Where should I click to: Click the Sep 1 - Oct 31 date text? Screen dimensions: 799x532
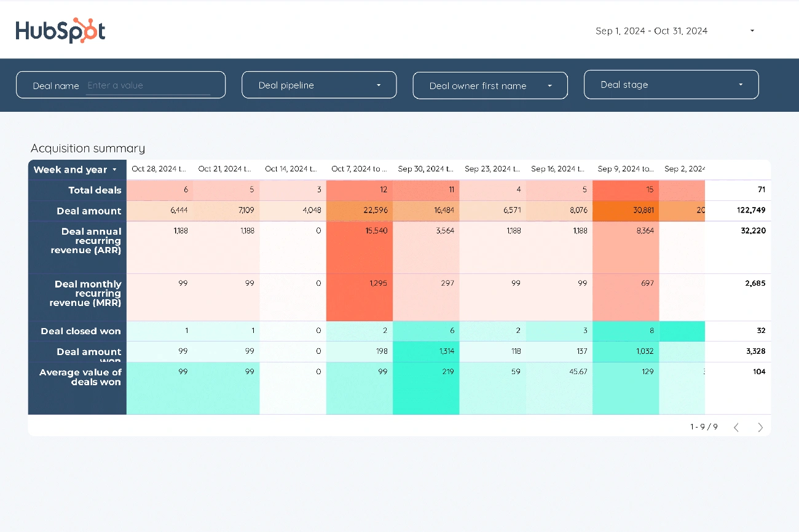651,31
